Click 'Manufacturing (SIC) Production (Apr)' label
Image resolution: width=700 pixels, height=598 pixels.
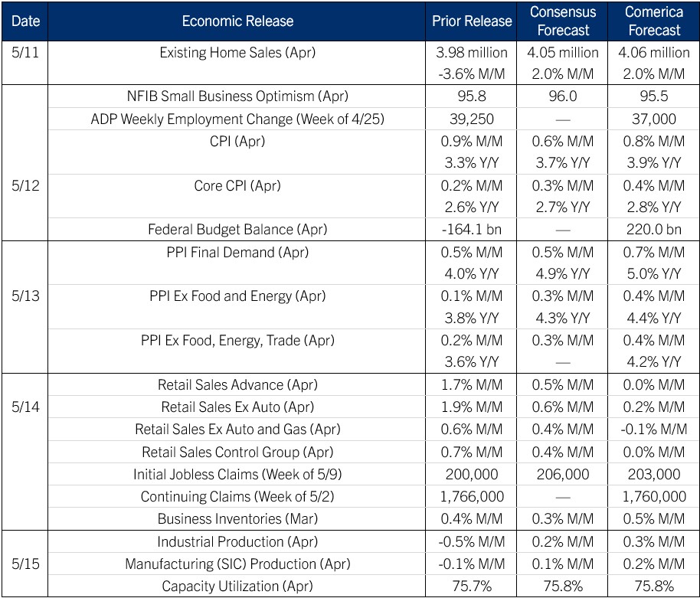coord(237,564)
